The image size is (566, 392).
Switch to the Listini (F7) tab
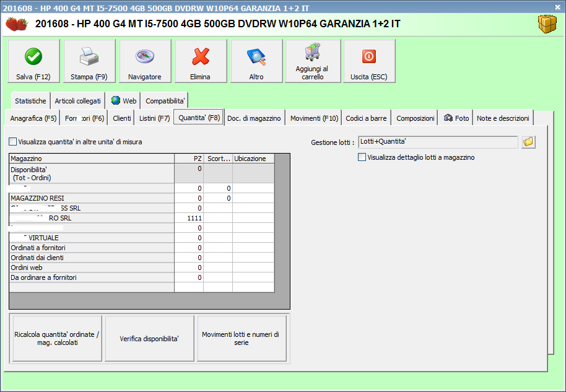[154, 118]
